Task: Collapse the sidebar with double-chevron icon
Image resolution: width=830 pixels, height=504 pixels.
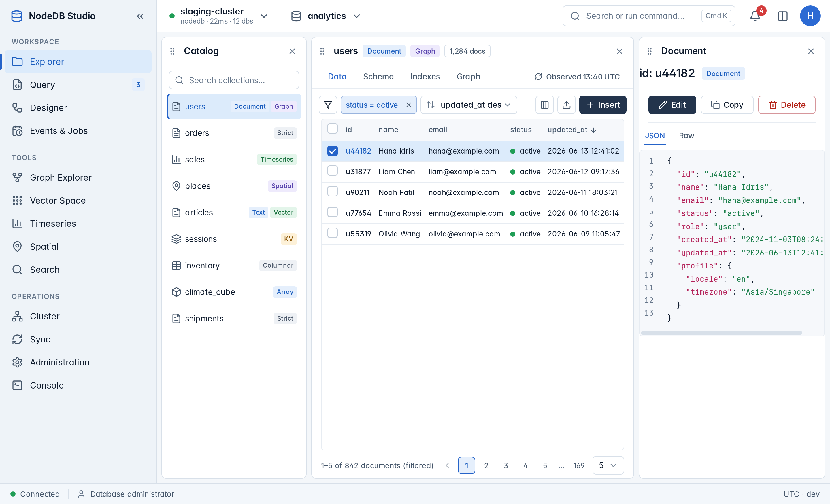Action: [140, 16]
